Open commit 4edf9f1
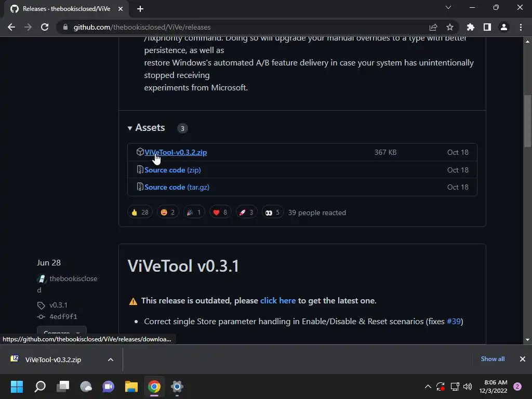Viewport: 532px width, 399px height. coord(63,316)
